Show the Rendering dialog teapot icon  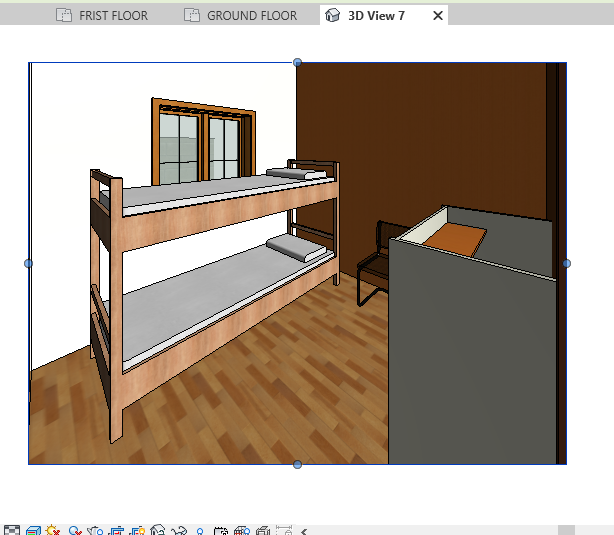coord(95,530)
